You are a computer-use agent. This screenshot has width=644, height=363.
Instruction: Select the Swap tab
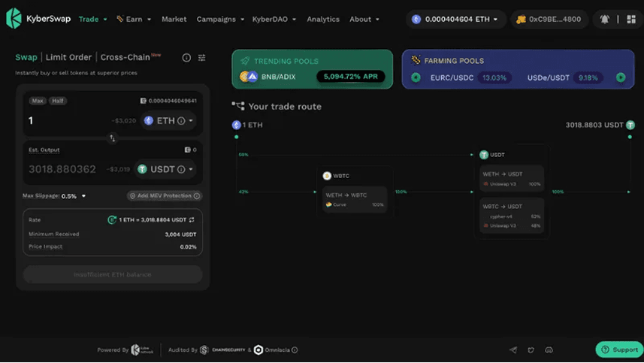click(x=26, y=57)
